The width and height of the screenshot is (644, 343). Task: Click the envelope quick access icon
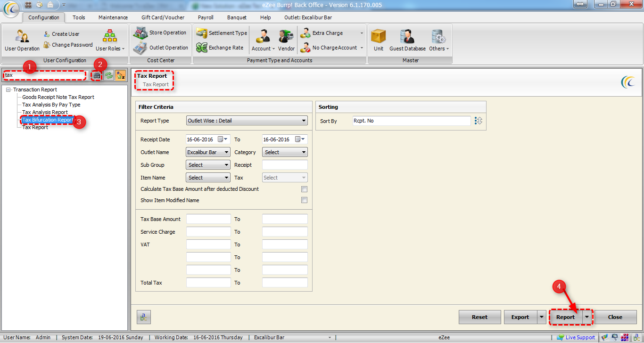click(50, 5)
